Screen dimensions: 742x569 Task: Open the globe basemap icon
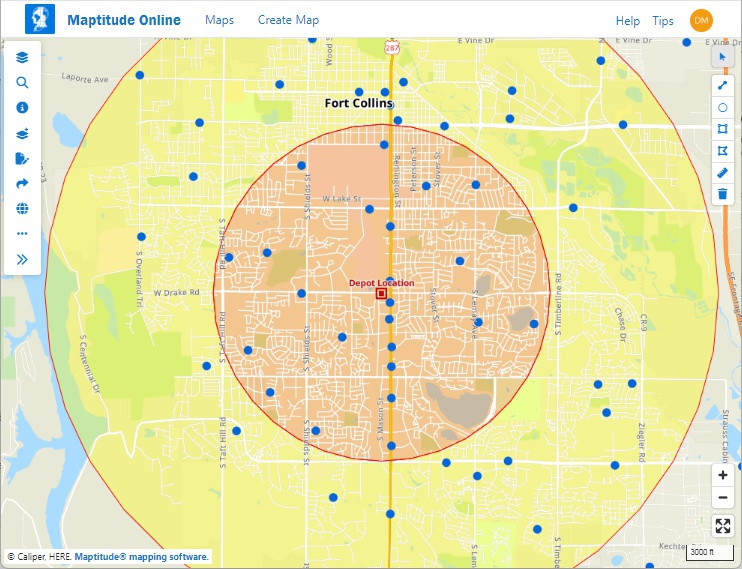click(x=22, y=208)
